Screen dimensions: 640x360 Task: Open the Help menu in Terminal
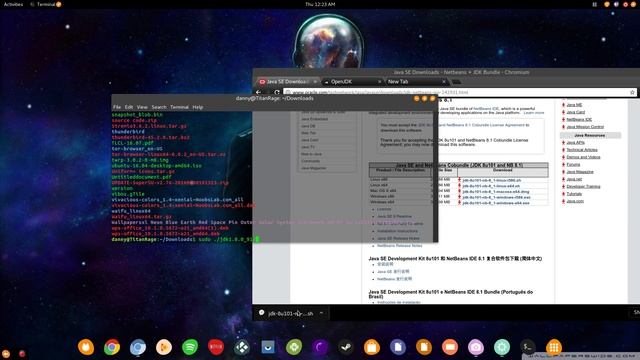pos(198,107)
